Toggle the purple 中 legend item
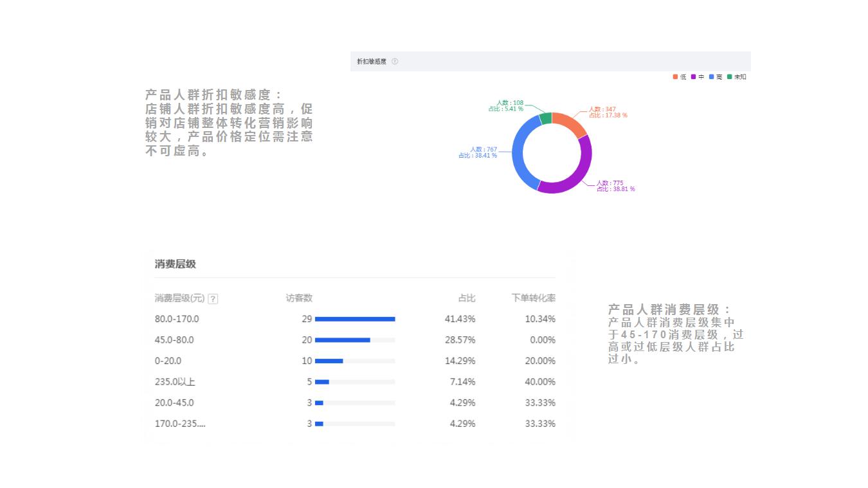 coord(698,77)
